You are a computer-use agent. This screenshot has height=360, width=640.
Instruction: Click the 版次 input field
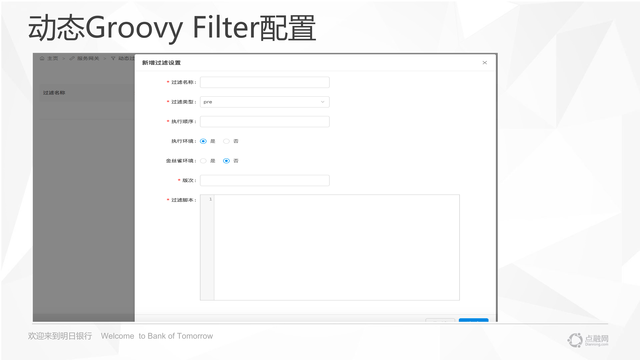tap(264, 180)
